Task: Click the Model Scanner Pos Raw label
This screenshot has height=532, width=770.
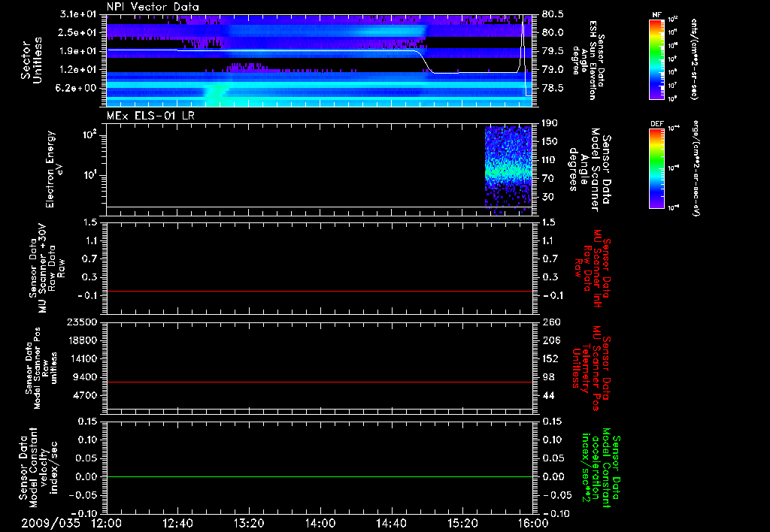Action: point(41,368)
